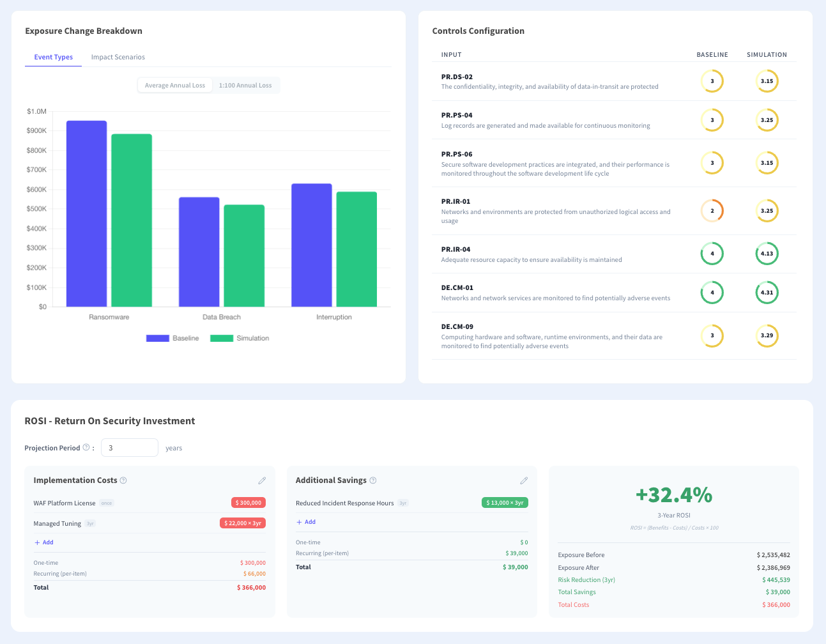The width and height of the screenshot is (826, 644).
Task: Add a new implementation cost item
Action: (43, 542)
